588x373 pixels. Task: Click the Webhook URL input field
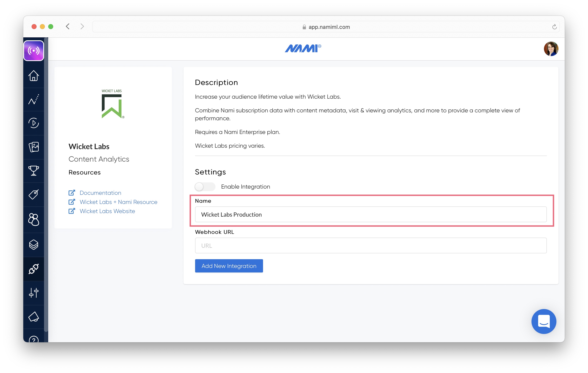coord(371,245)
